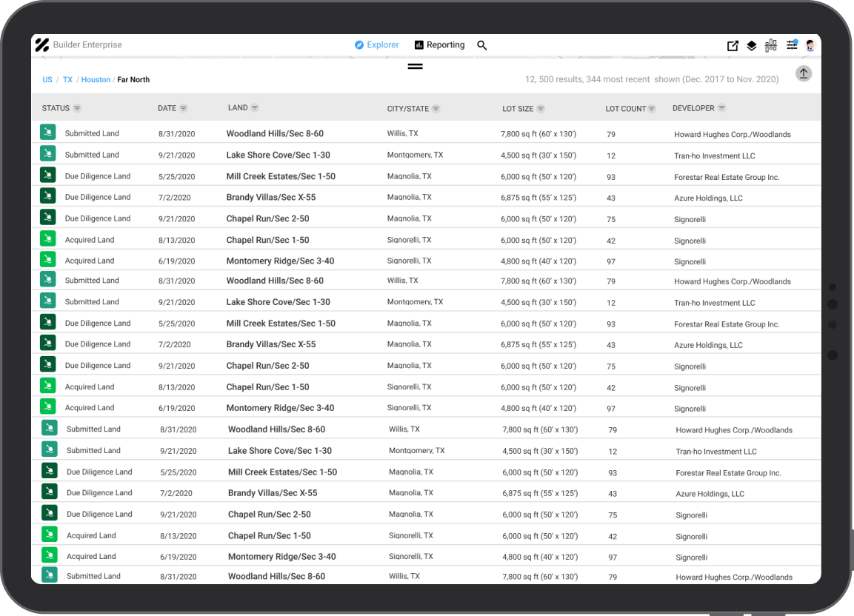Click the first '6,875 sq ft (55' x 125')' cell
Viewport: 854px width, 616px height.
(x=538, y=198)
